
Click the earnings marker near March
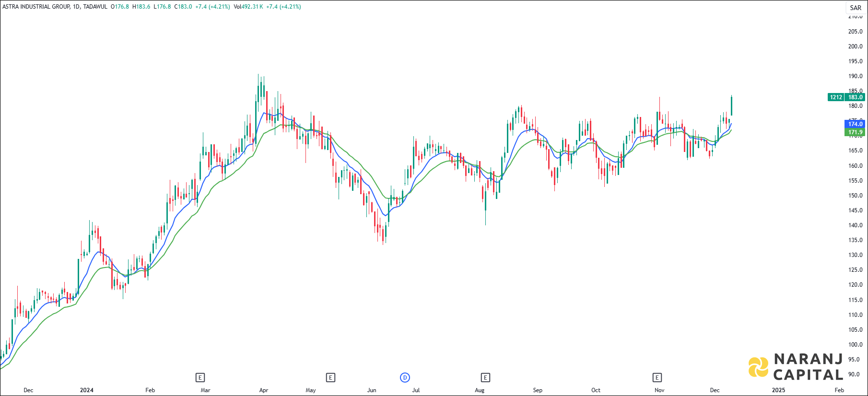(200, 378)
